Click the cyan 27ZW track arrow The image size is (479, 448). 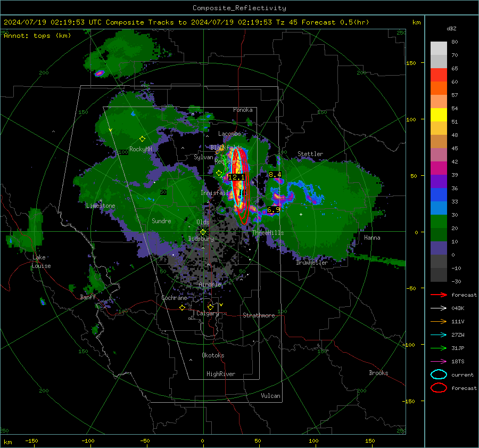(439, 335)
